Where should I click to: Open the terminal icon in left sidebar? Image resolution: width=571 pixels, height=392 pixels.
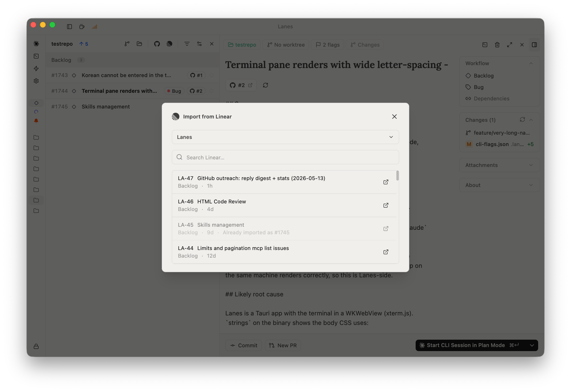[x=36, y=56]
